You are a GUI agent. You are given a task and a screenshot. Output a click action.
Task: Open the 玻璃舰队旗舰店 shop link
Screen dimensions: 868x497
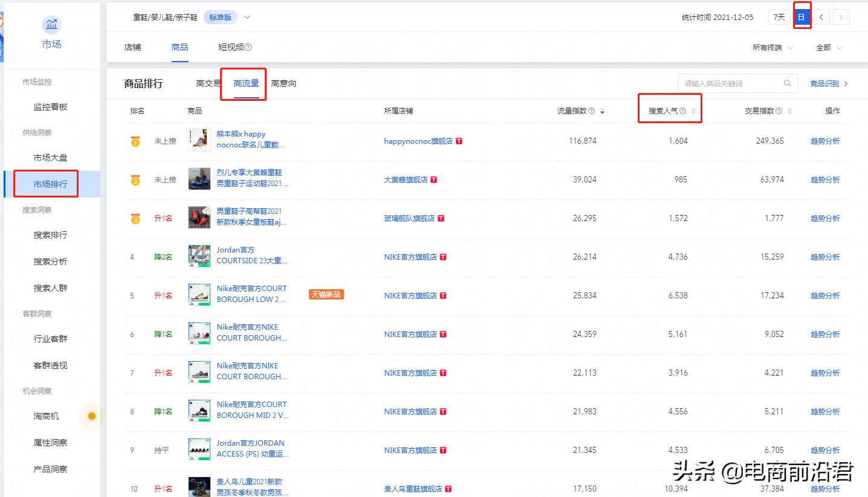coord(409,219)
